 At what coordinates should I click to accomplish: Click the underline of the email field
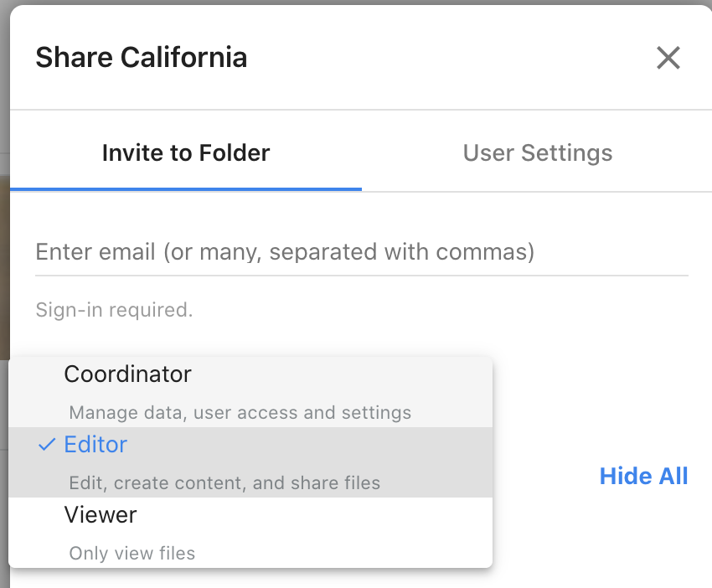[361, 275]
